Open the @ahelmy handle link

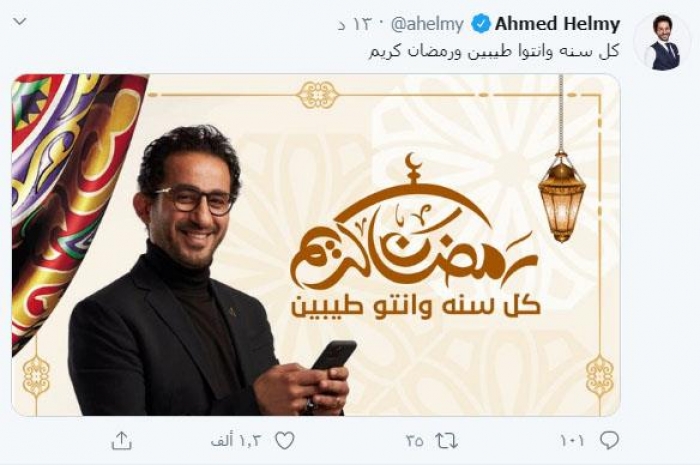click(x=427, y=24)
